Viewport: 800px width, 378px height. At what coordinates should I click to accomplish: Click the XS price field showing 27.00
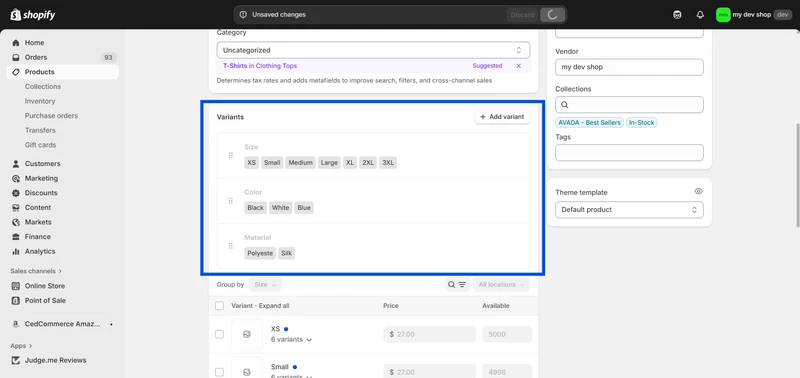click(x=429, y=334)
